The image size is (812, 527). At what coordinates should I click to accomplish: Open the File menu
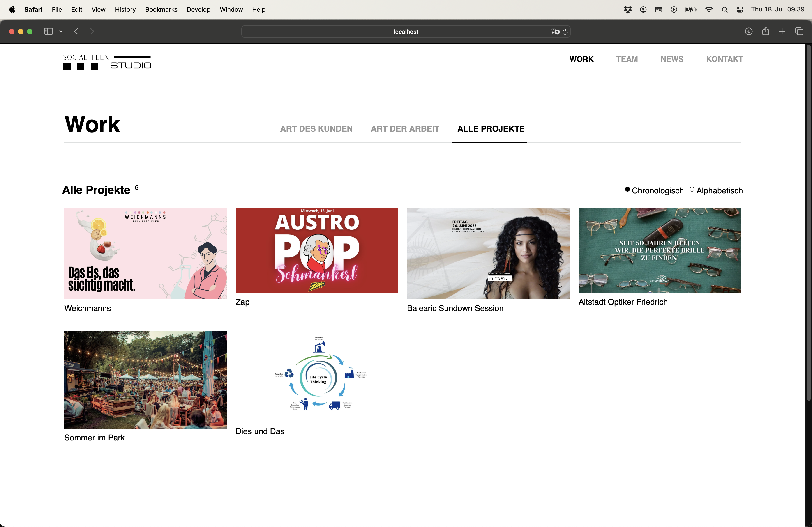coord(57,9)
